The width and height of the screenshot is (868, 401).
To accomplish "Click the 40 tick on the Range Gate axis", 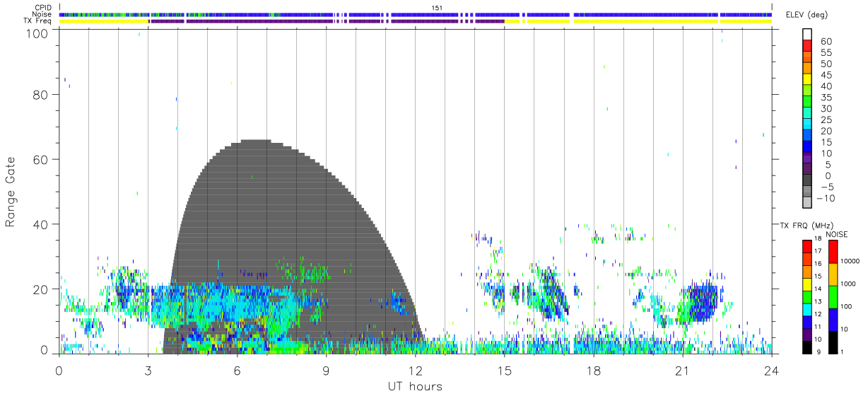I will [x=41, y=224].
